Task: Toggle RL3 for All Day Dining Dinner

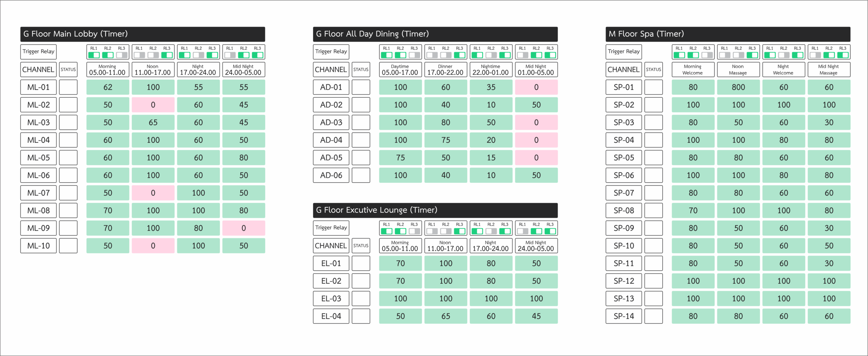Action: 459,55
